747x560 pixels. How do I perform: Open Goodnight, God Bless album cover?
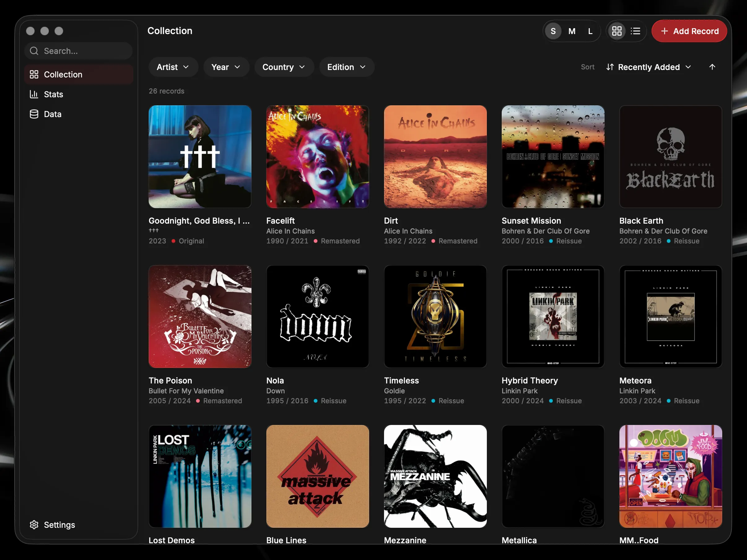click(200, 157)
